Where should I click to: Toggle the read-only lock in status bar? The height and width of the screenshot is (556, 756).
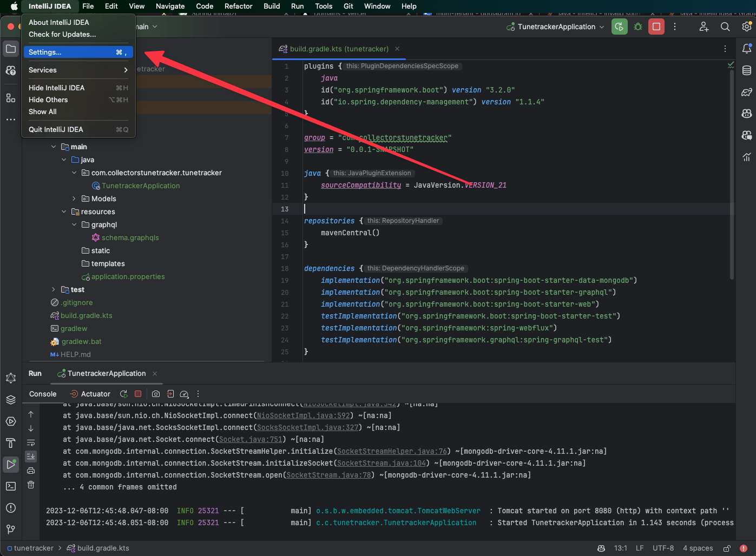[x=727, y=548]
